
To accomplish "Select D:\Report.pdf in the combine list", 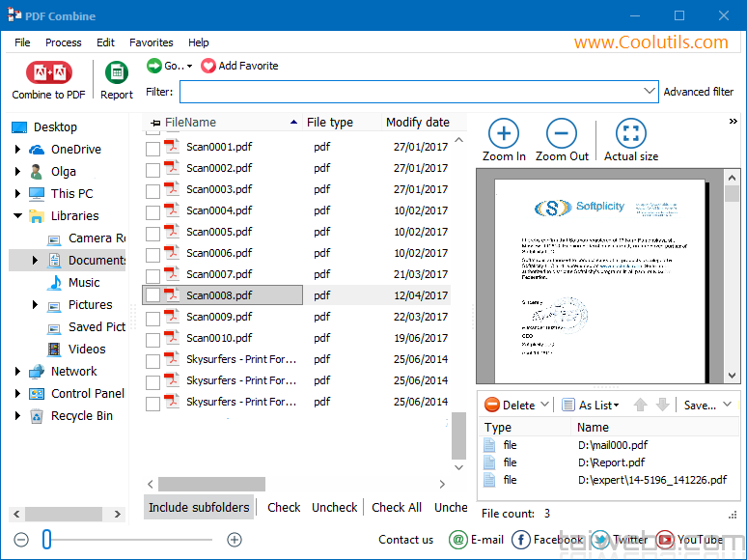I will click(x=612, y=462).
